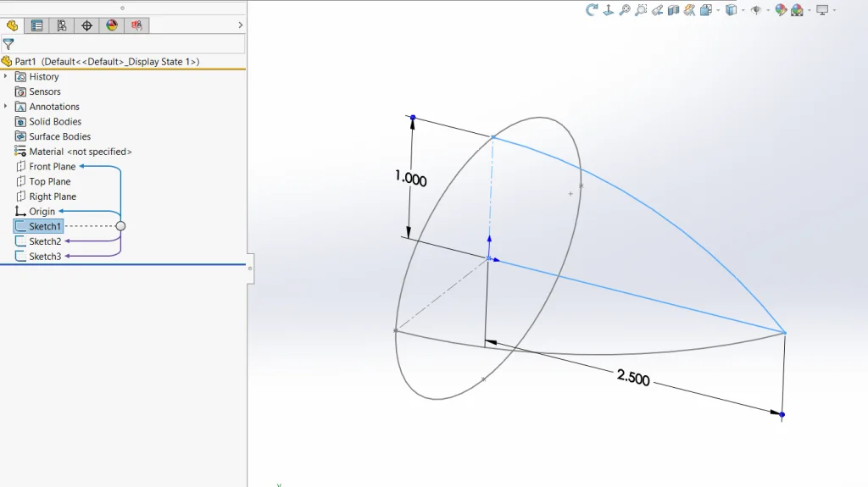Click the Previous View icon
This screenshot has height=487, width=868.
pos(657,10)
